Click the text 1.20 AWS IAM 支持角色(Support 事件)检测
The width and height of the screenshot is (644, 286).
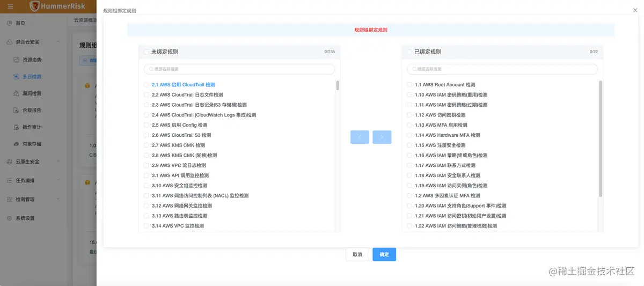460,206
